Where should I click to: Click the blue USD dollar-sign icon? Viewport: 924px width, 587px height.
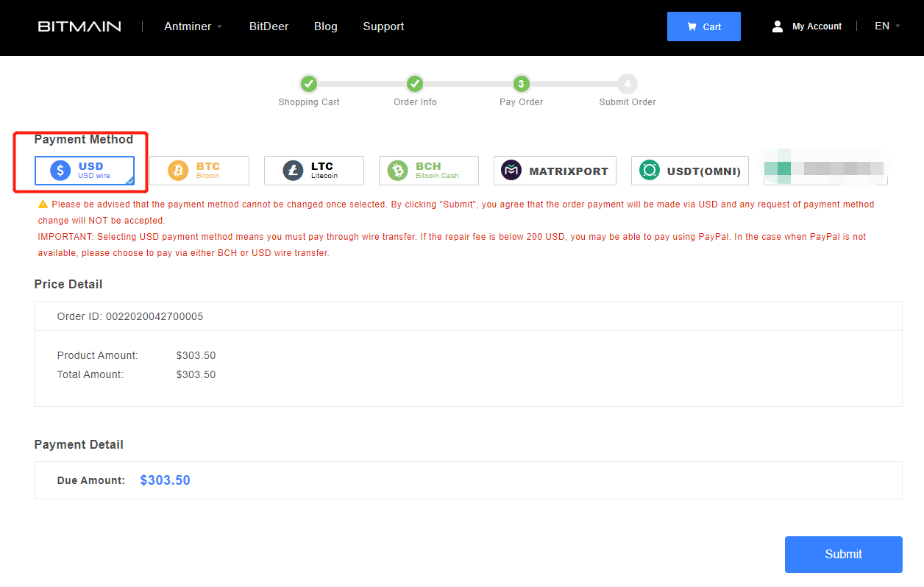(x=60, y=171)
